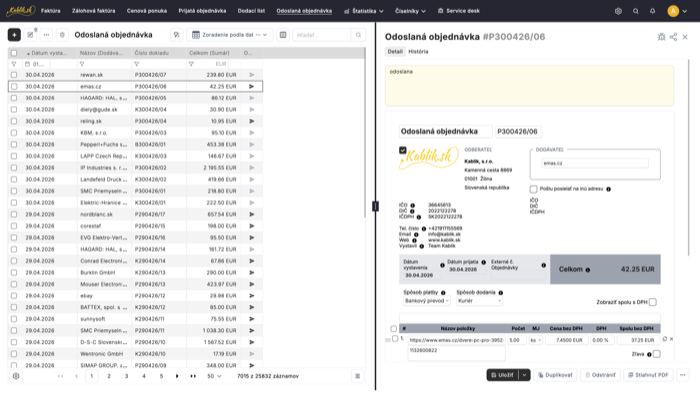Open the Prijatá objednávka menu item
This screenshot has width=700, height=393.
point(202,11)
